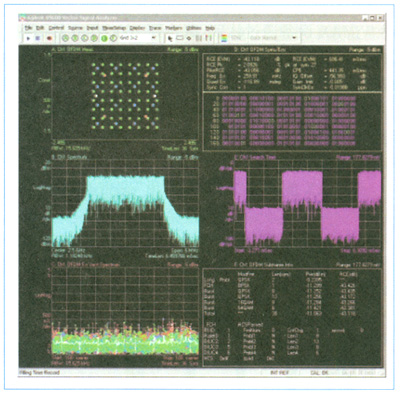Open the Markers menu
The image size is (400, 394).
173,28
